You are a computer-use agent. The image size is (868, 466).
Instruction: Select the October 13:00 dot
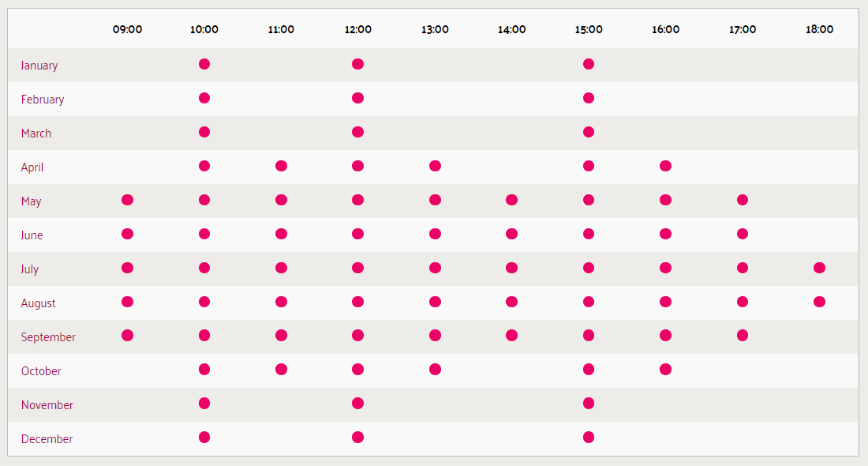pyautogui.click(x=435, y=370)
